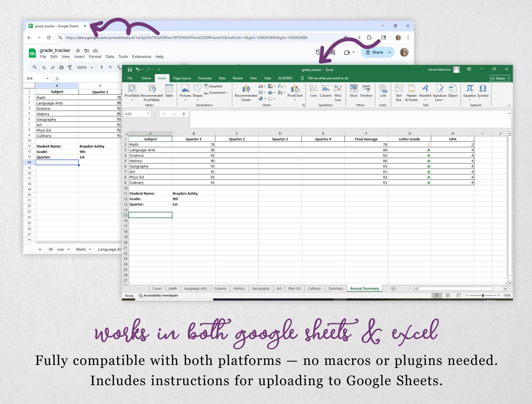Expand Screenshot dropdown in Excel
This screenshot has height=404, width=532.
pos(227,93)
